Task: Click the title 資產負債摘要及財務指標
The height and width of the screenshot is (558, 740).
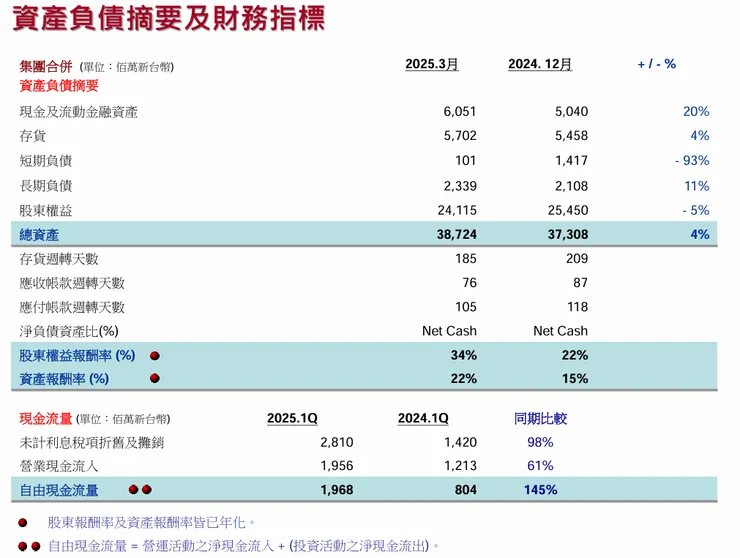Action: 168,18
